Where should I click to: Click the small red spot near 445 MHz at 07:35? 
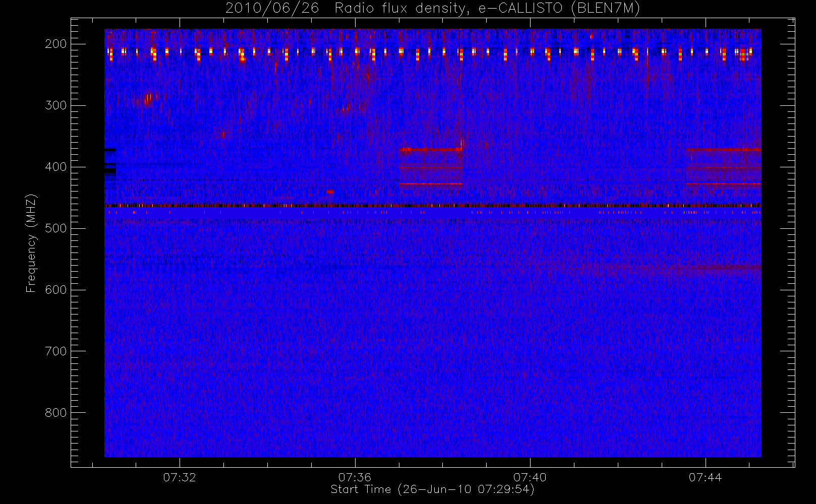coord(330,192)
